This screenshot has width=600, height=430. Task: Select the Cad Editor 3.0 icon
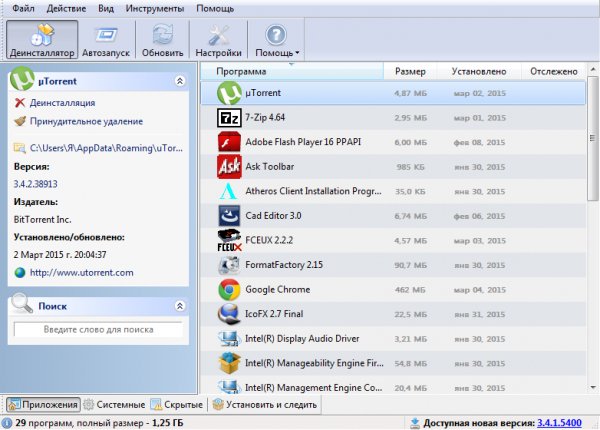[229, 216]
